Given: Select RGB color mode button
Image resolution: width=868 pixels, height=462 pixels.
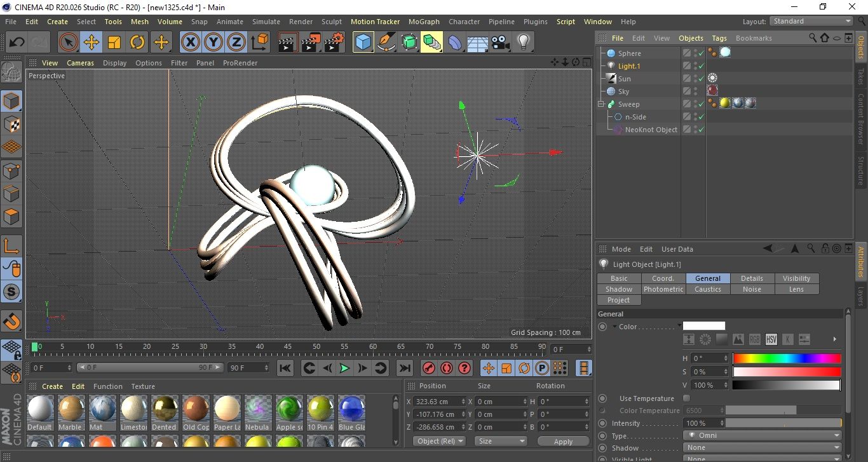Looking at the screenshot, I should 754,339.
